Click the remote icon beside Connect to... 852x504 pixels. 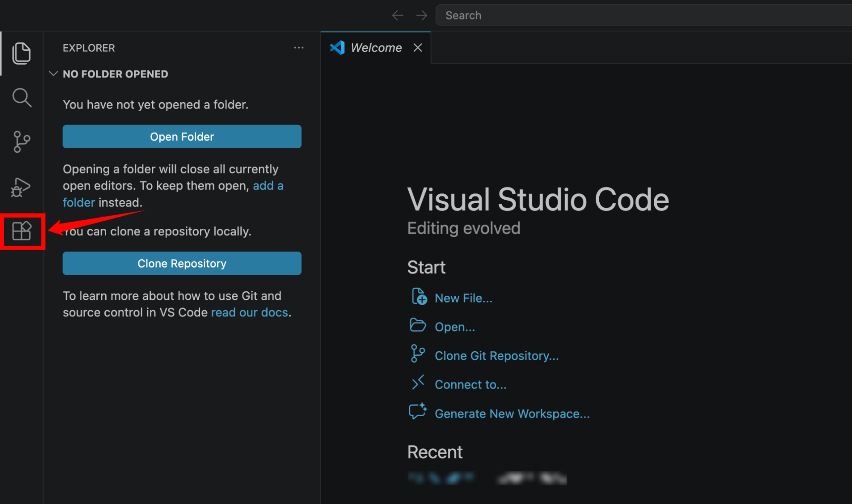(418, 382)
